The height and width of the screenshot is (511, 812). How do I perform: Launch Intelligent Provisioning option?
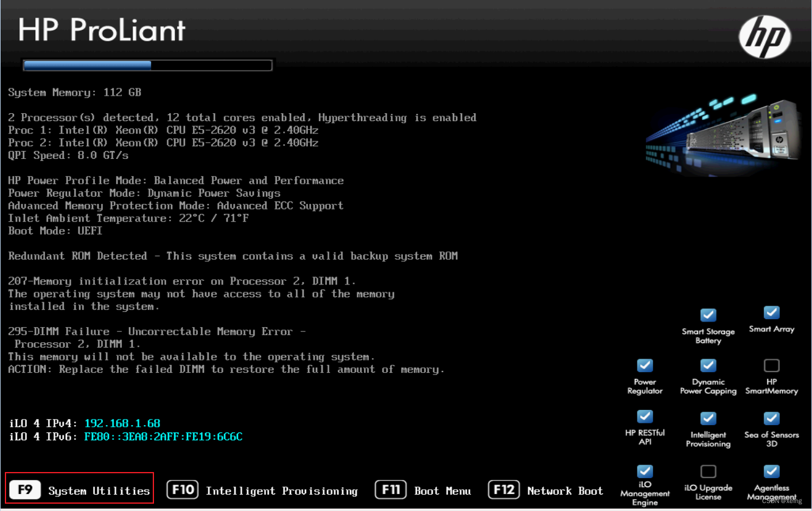click(x=282, y=491)
